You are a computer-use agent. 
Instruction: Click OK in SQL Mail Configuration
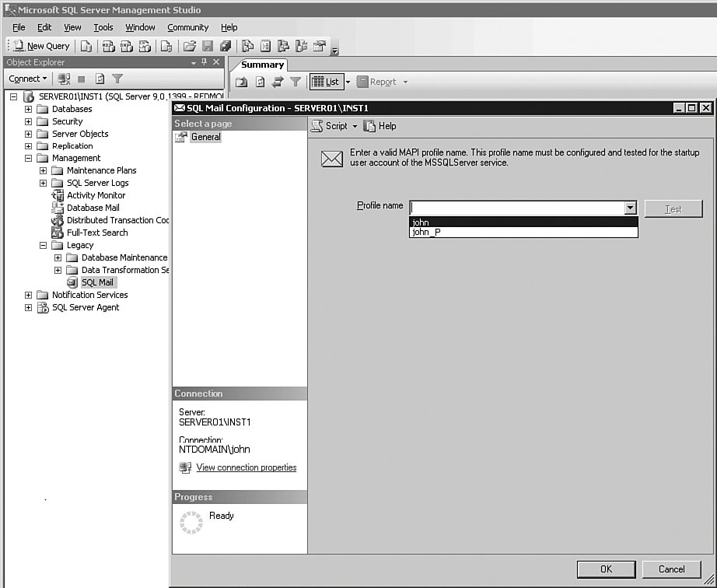[x=607, y=569]
